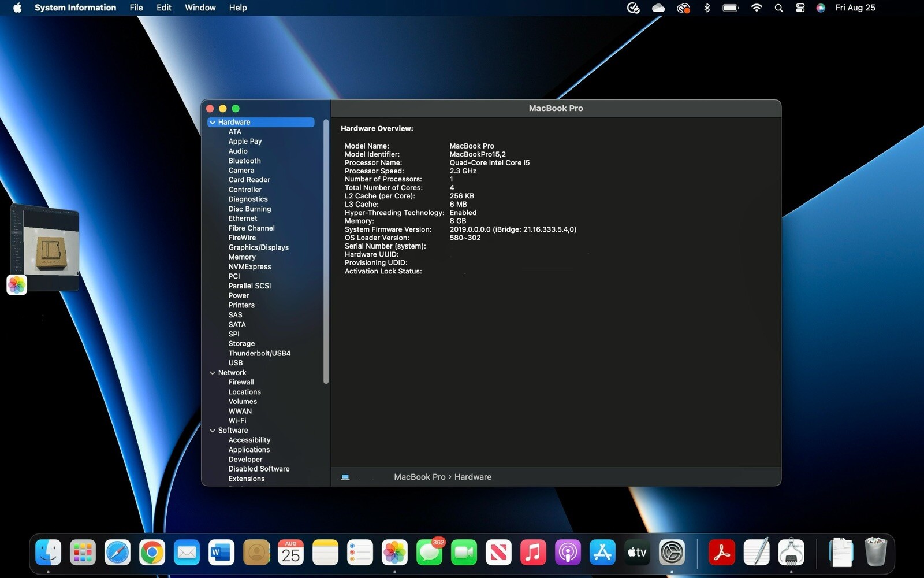Collapse the Software section chevron

click(x=213, y=431)
